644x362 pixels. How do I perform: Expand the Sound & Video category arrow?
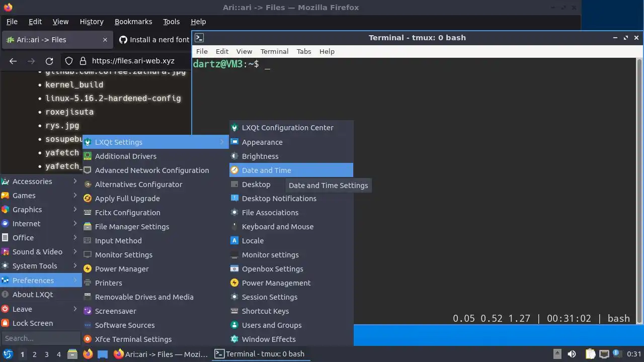75,251
